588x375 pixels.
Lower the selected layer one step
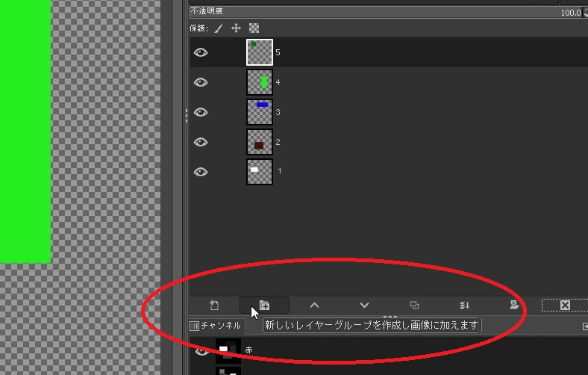tap(364, 305)
